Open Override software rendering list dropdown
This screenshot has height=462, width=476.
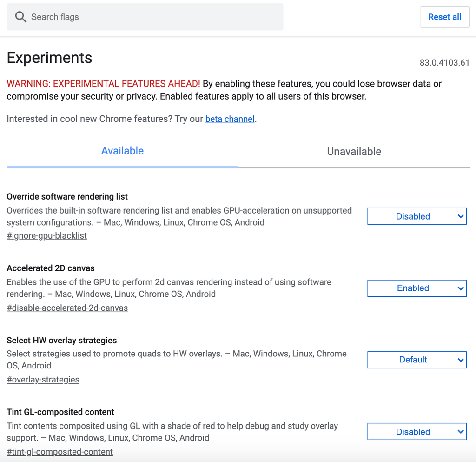coord(416,216)
